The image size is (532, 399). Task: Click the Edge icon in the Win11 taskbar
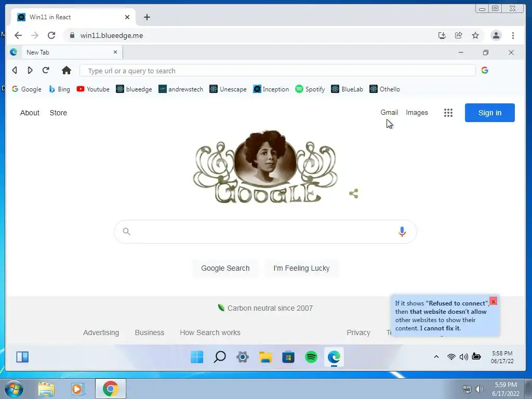(334, 357)
